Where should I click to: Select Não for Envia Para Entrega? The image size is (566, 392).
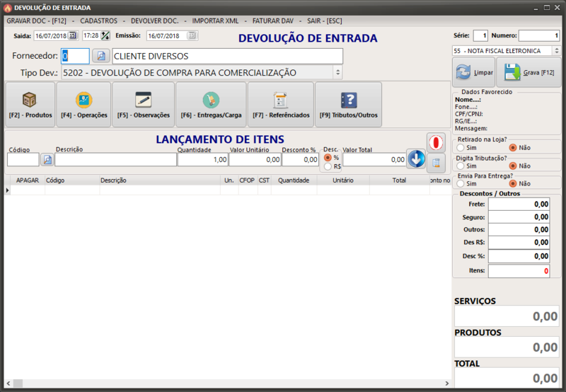513,184
